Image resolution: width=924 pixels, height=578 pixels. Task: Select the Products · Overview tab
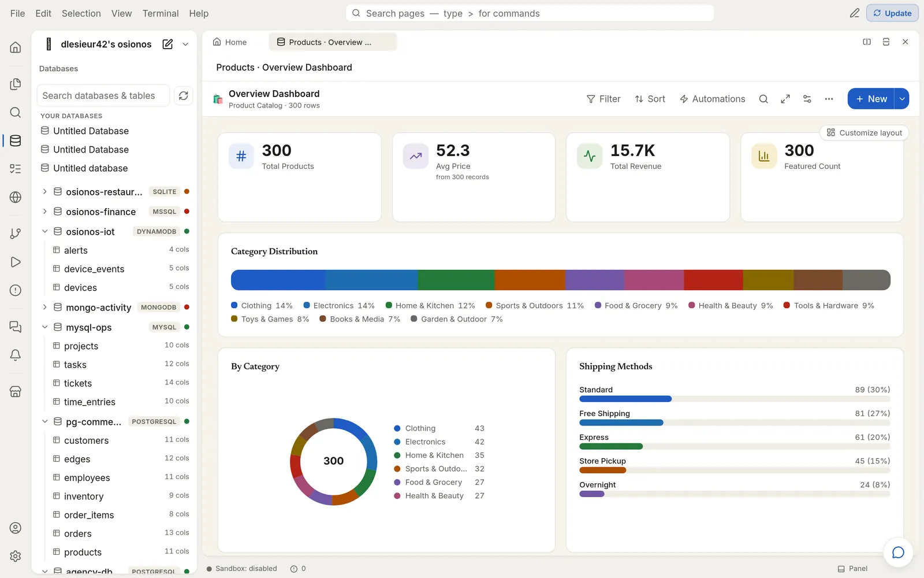click(333, 42)
